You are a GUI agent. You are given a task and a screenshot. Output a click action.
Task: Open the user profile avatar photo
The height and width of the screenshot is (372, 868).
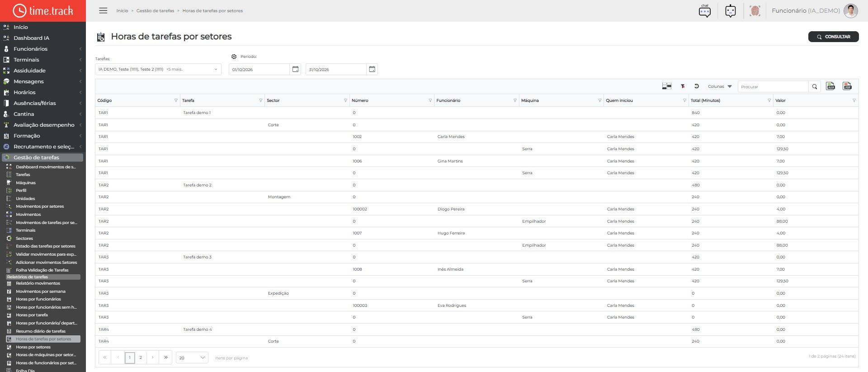click(x=851, y=11)
